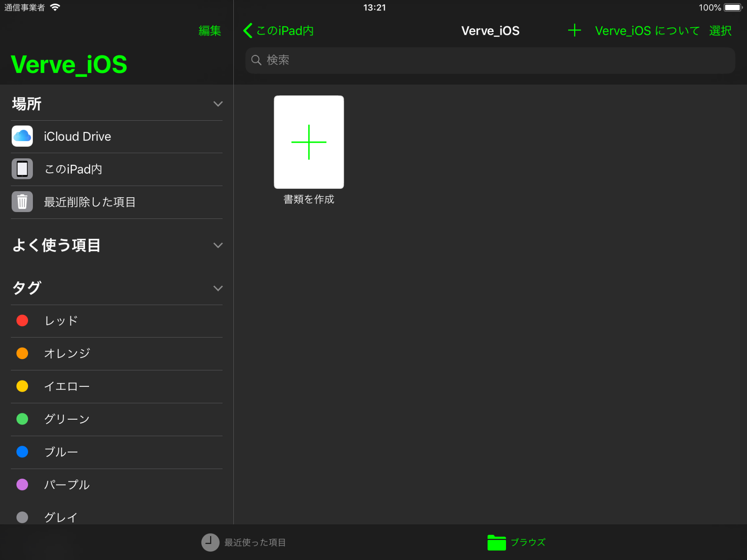Select the レッド tag label
The width and height of the screenshot is (747, 560).
click(61, 321)
